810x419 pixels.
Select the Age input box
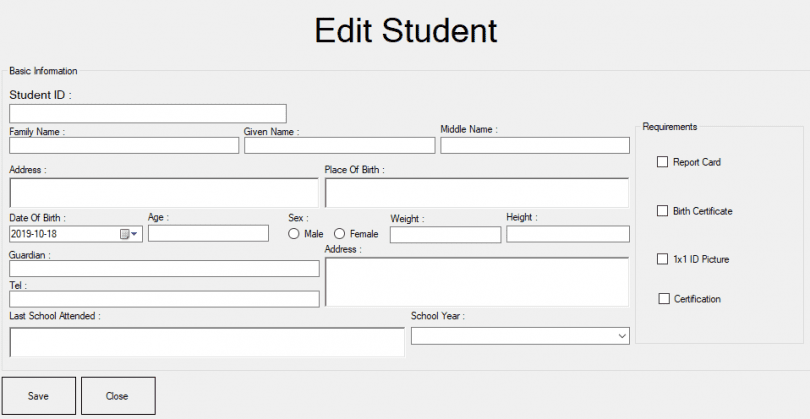[208, 234]
